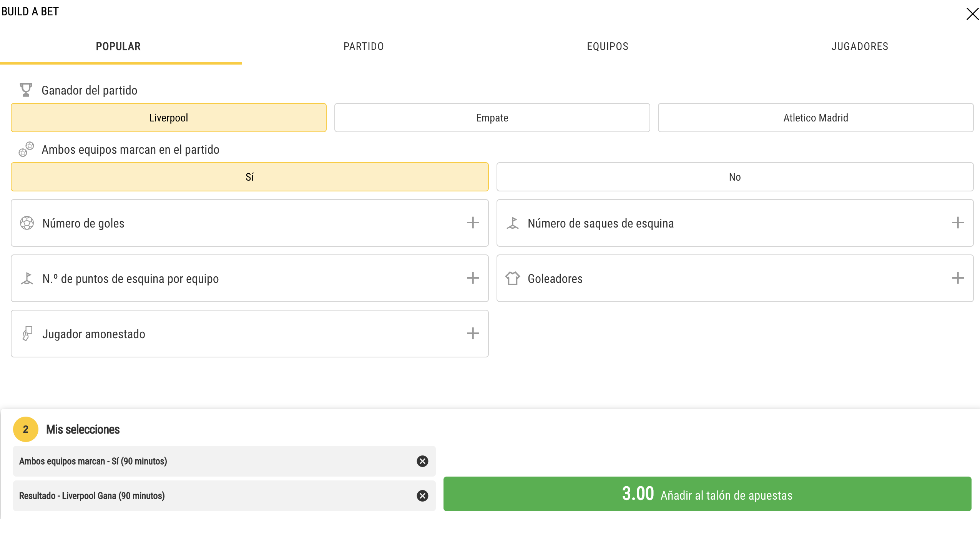This screenshot has height=535, width=980.
Task: Click the football icon in Número de goles
Action: 27,223
